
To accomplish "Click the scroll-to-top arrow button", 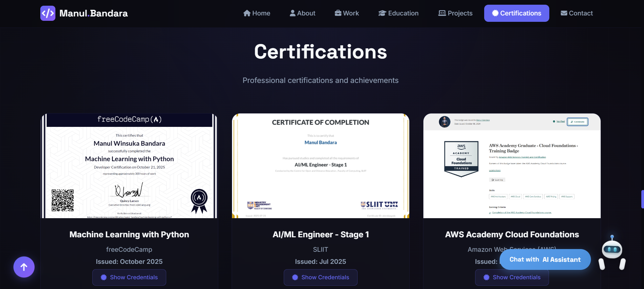I will point(24,267).
